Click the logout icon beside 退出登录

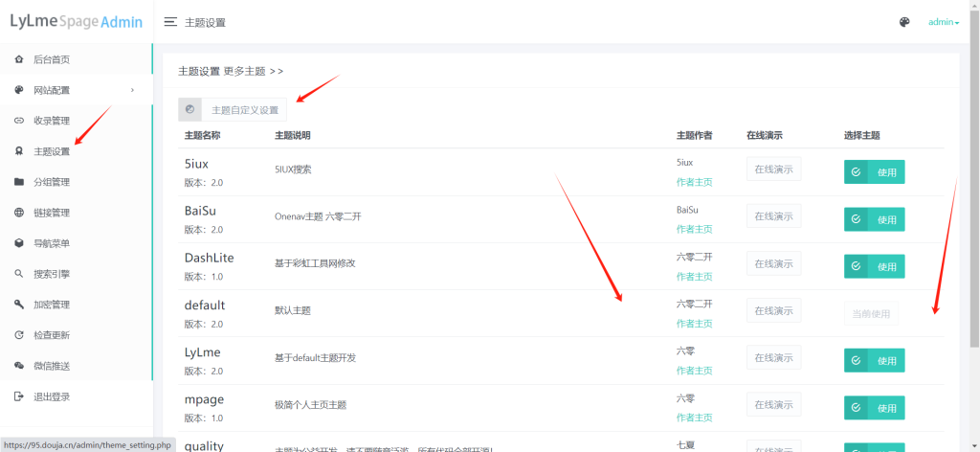pyautogui.click(x=19, y=396)
